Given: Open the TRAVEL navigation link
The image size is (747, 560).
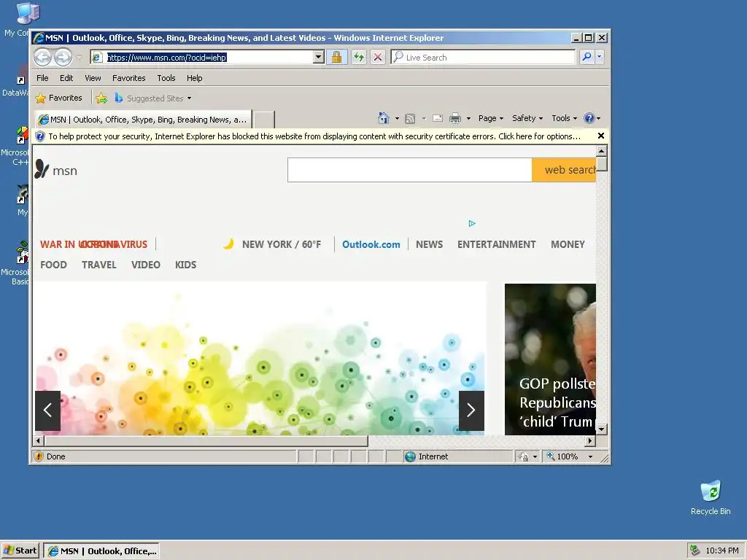Looking at the screenshot, I should pos(99,265).
